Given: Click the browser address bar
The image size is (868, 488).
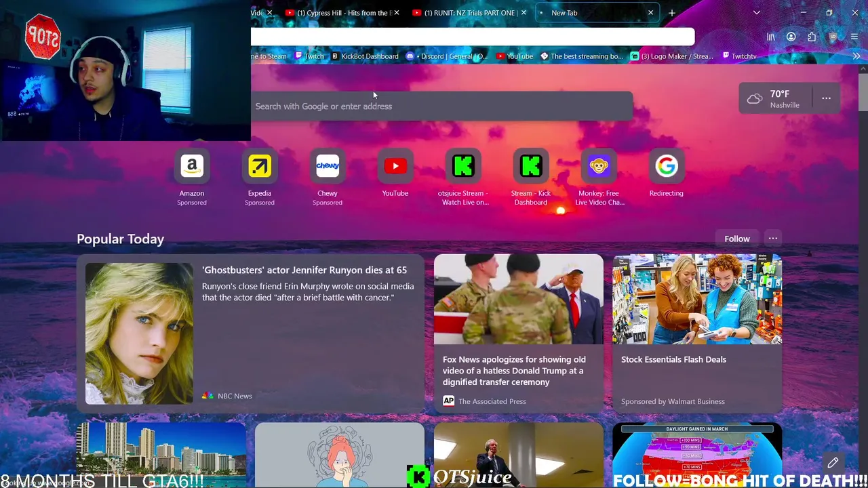Looking at the screenshot, I should [x=473, y=37].
